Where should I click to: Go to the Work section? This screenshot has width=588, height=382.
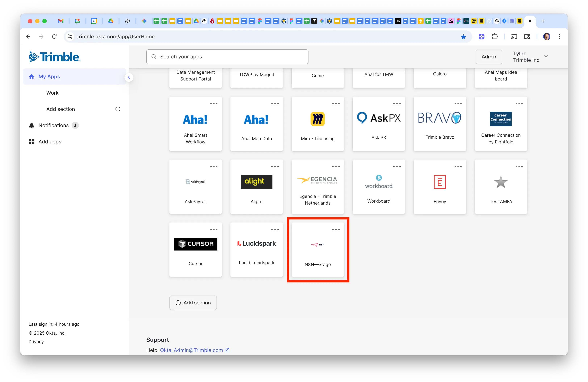coord(52,93)
